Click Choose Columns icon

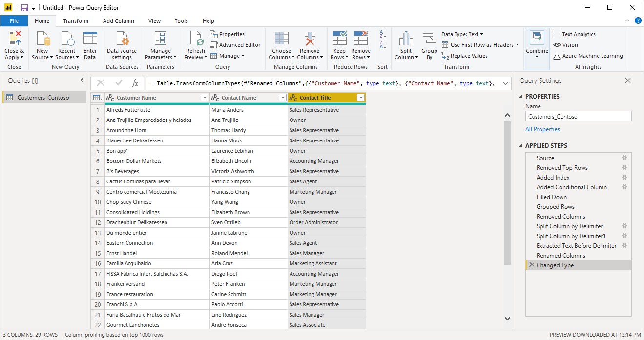coord(281,39)
